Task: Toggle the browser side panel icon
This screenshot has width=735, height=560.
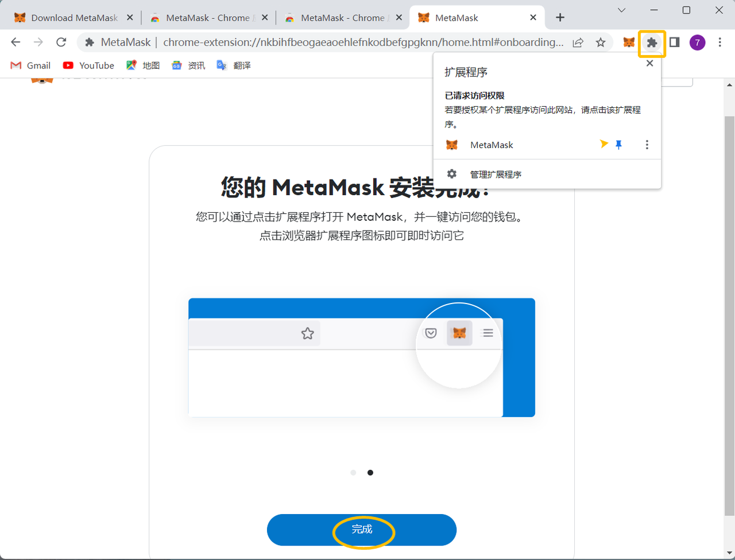Action: point(675,42)
